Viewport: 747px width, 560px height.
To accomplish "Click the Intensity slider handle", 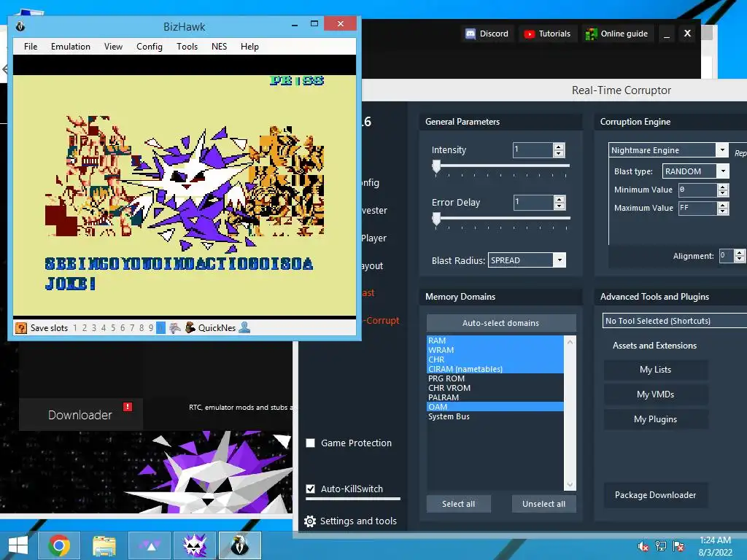I will (436, 167).
